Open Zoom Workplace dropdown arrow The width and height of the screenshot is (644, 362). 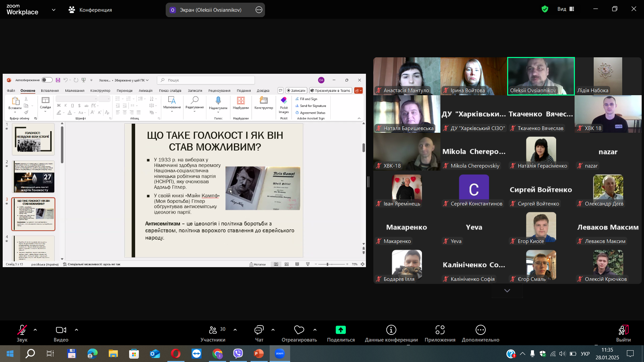54,10
